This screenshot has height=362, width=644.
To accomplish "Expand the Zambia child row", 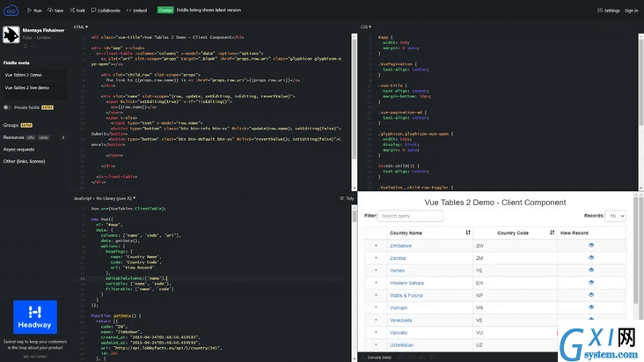I will [376, 258].
